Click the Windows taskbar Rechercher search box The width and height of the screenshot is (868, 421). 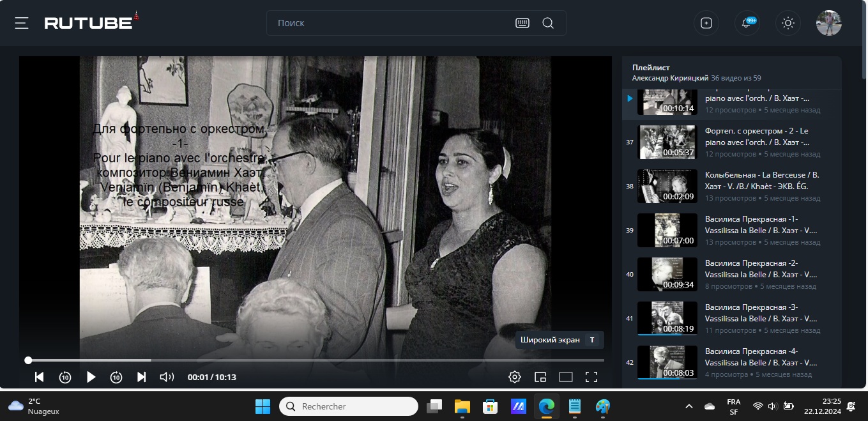(349, 406)
